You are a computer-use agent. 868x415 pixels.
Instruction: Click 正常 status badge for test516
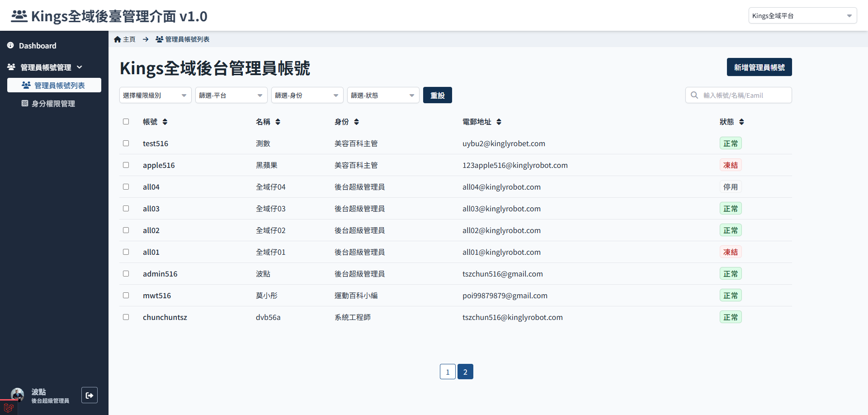pyautogui.click(x=731, y=143)
